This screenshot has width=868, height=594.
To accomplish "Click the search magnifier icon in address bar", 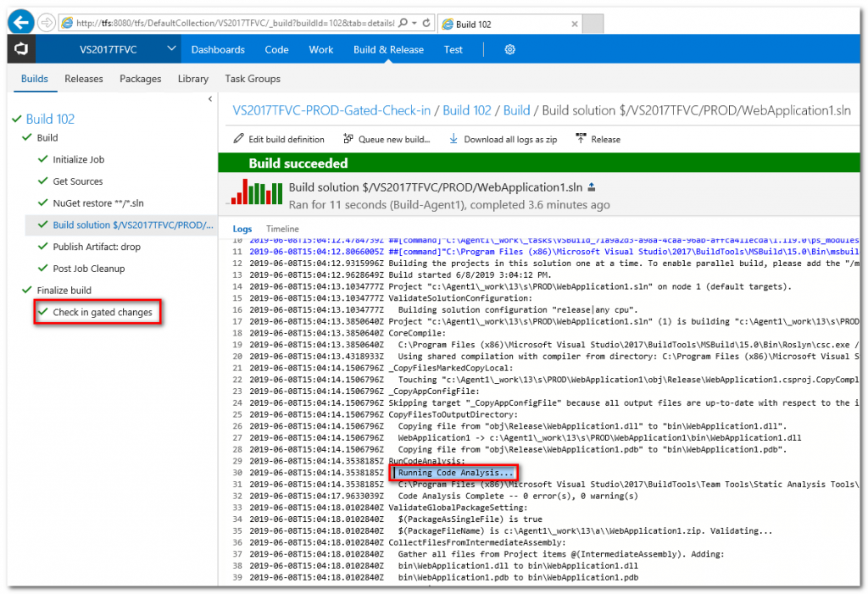I will click(403, 23).
